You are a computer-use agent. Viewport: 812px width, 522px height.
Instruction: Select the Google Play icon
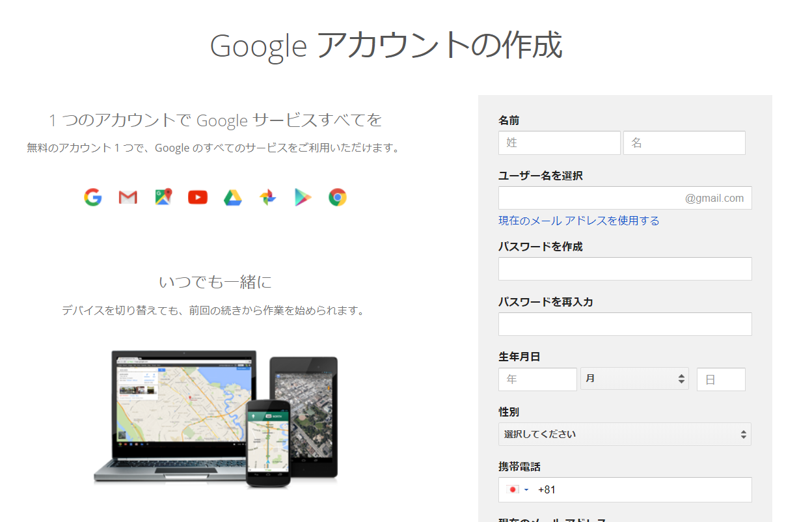click(x=302, y=197)
